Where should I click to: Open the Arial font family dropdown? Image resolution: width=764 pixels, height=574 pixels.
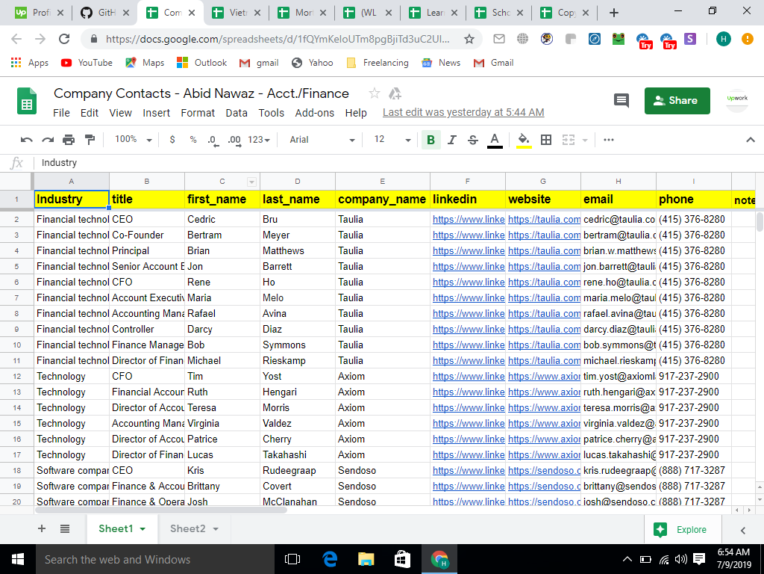click(322, 140)
